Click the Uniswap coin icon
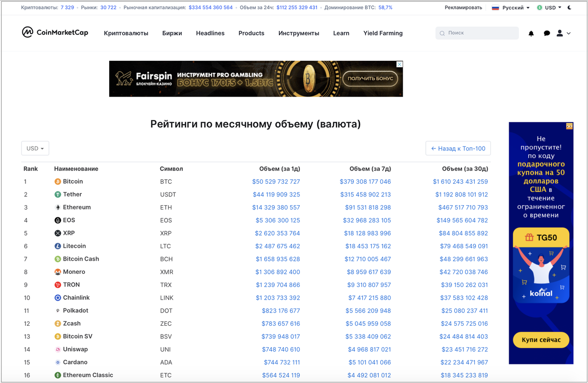The image size is (588, 383). [58, 349]
